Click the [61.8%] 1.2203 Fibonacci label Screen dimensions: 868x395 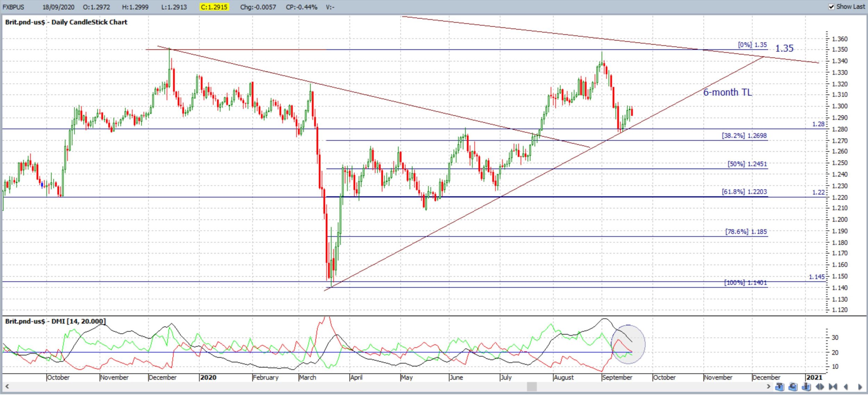(x=744, y=192)
